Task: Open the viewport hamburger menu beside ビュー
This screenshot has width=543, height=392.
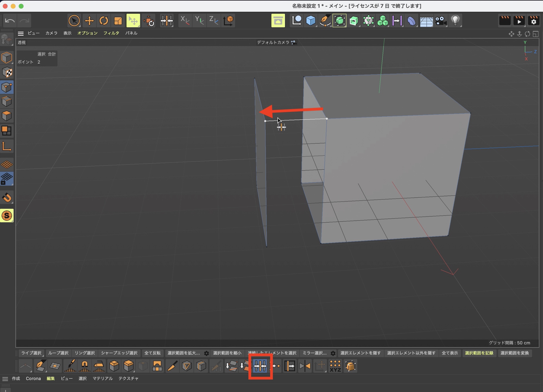Action: 21,33
